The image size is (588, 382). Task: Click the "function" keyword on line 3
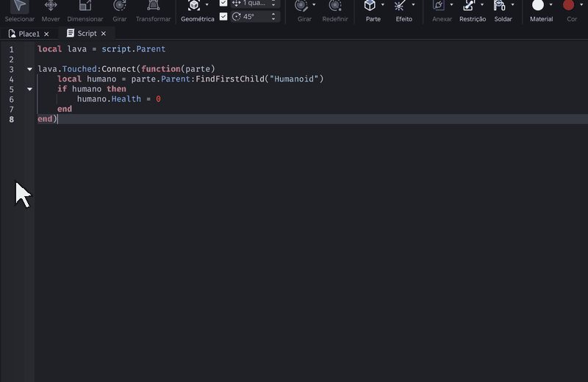click(160, 69)
